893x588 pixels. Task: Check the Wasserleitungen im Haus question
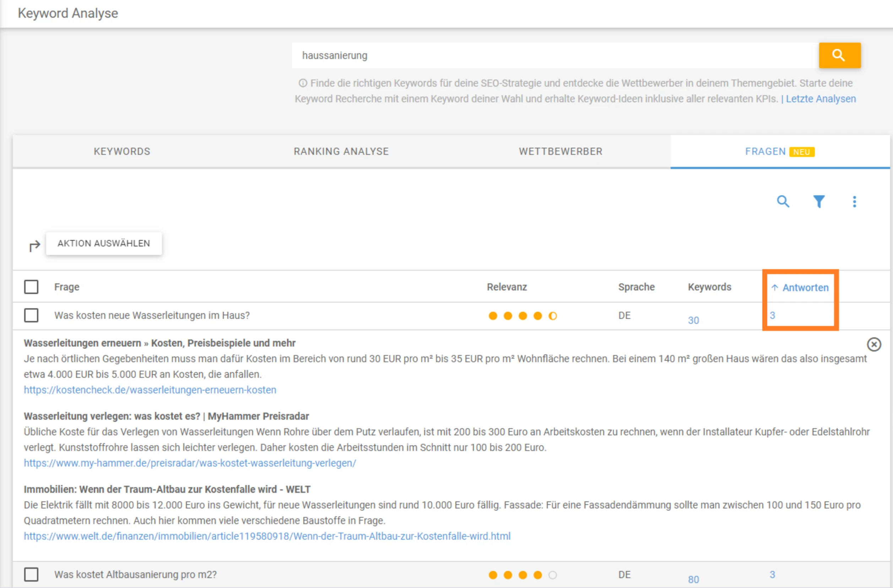pos(31,315)
